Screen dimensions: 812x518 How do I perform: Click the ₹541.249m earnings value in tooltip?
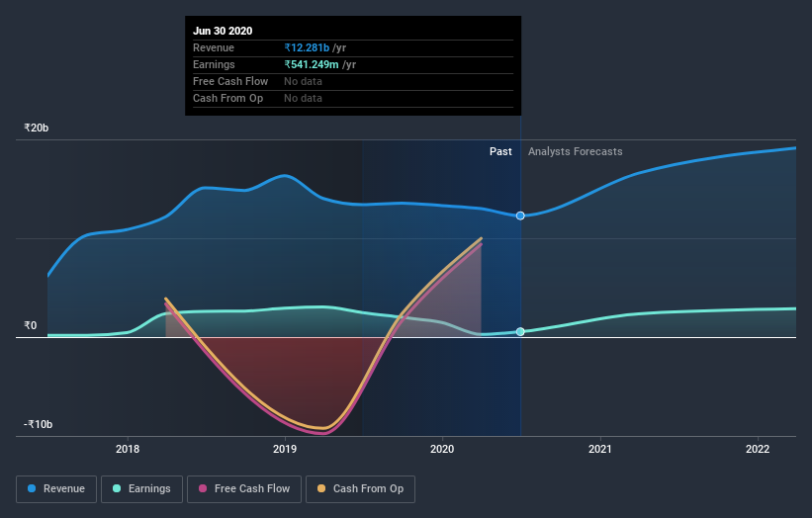(x=312, y=64)
